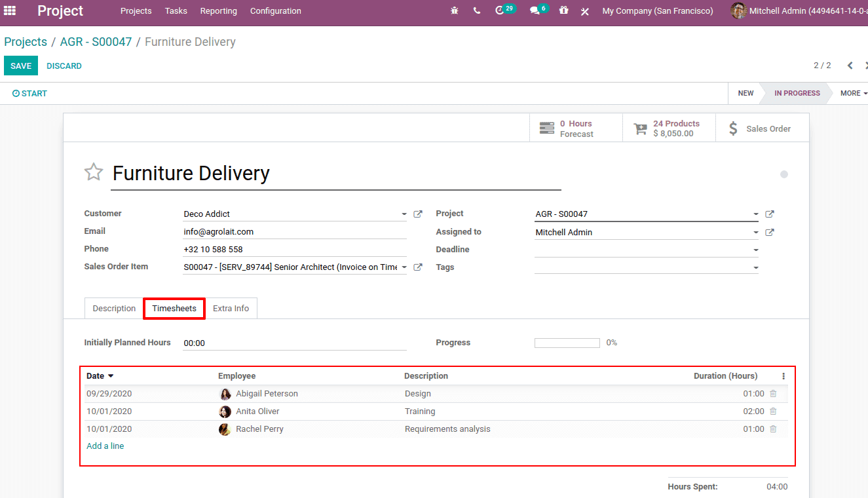Toggle the favorite star on Furniture Delivery
Screen dimensions: 868x498
pos(94,172)
